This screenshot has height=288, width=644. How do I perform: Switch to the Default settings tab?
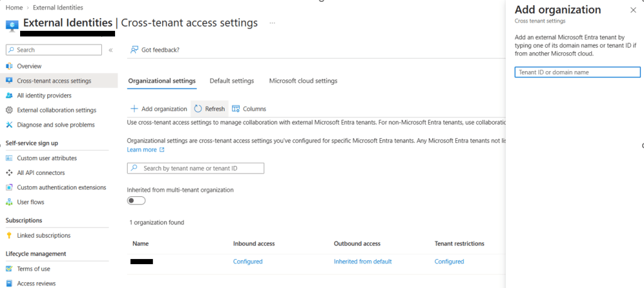(231, 81)
